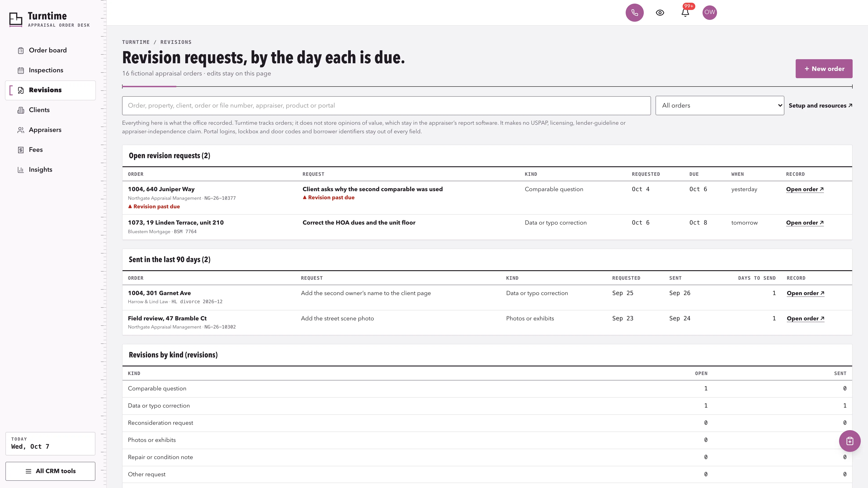Image resolution: width=868 pixels, height=488 pixels.
Task: Click the phone call button in header
Action: pos(634,12)
